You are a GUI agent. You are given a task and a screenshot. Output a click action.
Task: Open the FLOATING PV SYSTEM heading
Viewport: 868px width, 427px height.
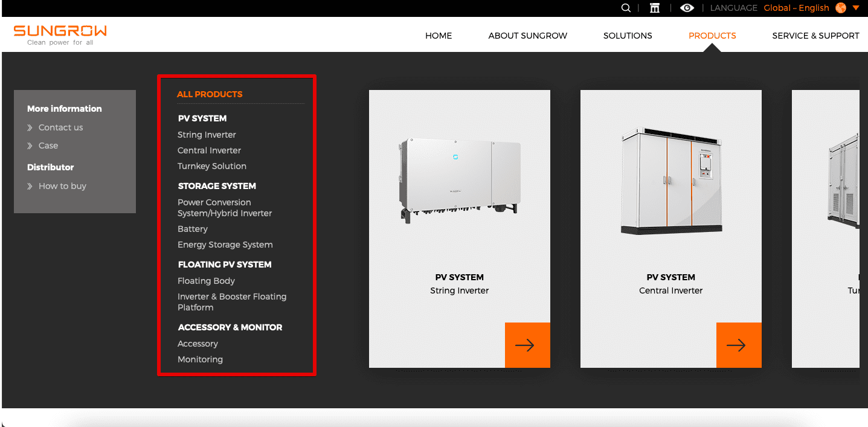coord(225,265)
